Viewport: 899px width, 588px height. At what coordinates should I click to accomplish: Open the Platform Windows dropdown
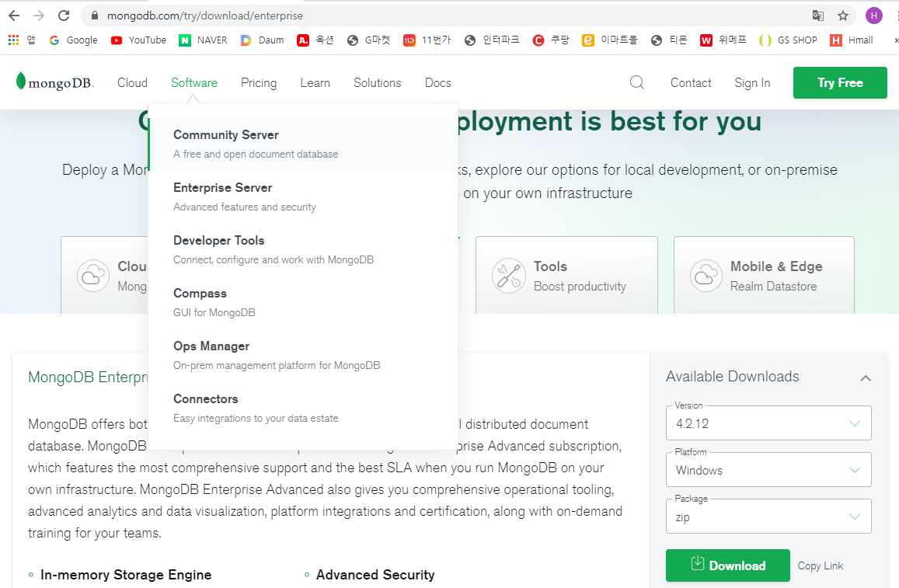pos(768,470)
